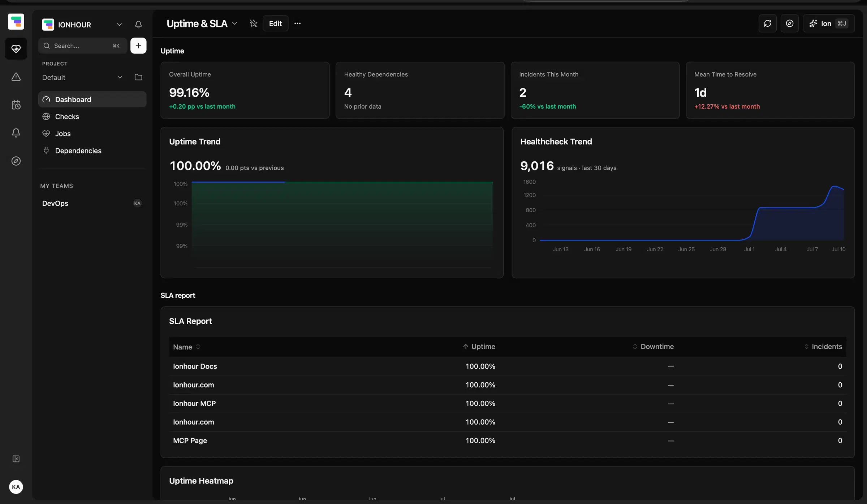Click the Uptime Trend chart area
The width and height of the screenshot is (867, 504).
[x=342, y=224]
